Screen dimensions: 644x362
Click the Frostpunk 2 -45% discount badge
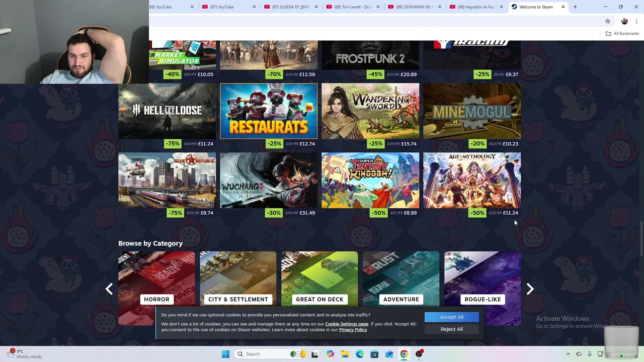[376, 74]
